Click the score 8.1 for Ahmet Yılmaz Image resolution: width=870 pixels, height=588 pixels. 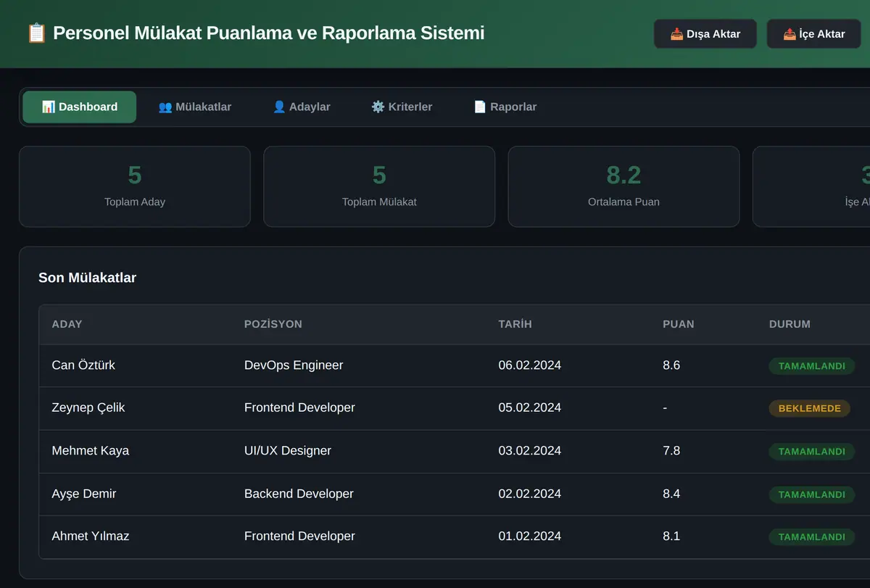point(671,537)
